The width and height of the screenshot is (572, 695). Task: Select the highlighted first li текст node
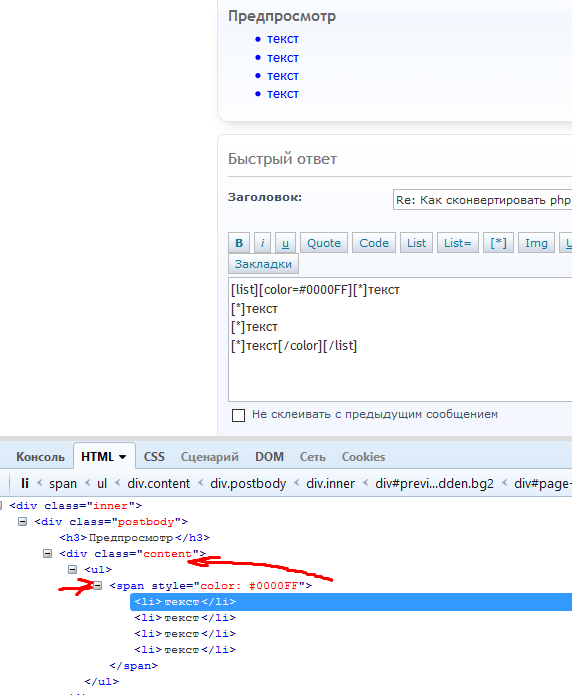(351, 601)
